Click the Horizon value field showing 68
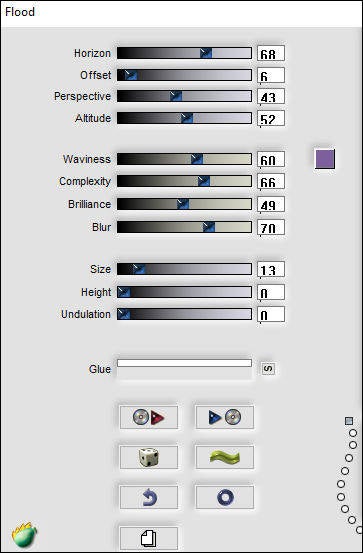Image resolution: width=363 pixels, height=553 pixels. (271, 53)
